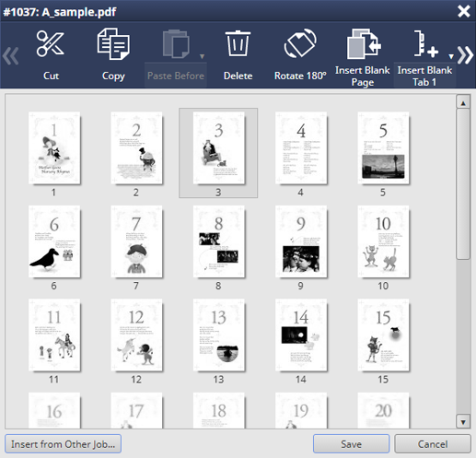The width and height of the screenshot is (476, 458).
Task: Click the Delete trash can icon
Action: pyautogui.click(x=238, y=43)
